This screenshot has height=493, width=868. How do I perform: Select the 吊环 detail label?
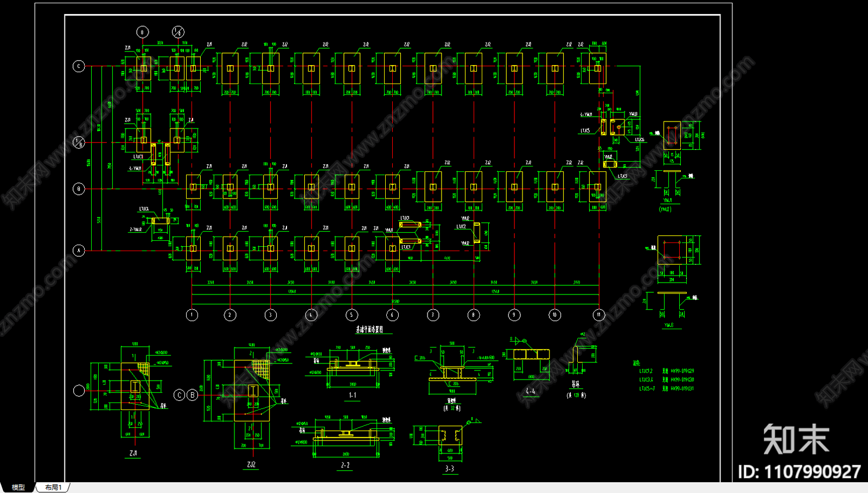pyautogui.click(x=576, y=384)
